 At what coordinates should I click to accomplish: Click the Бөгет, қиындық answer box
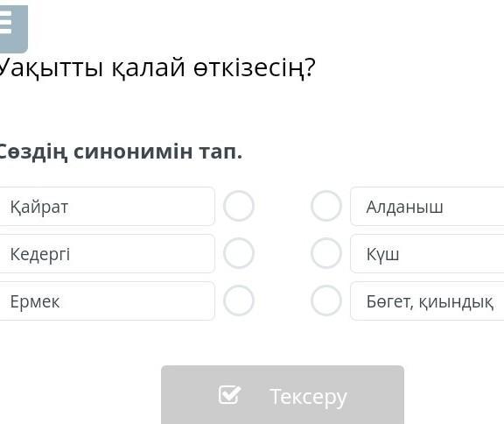pos(427,300)
